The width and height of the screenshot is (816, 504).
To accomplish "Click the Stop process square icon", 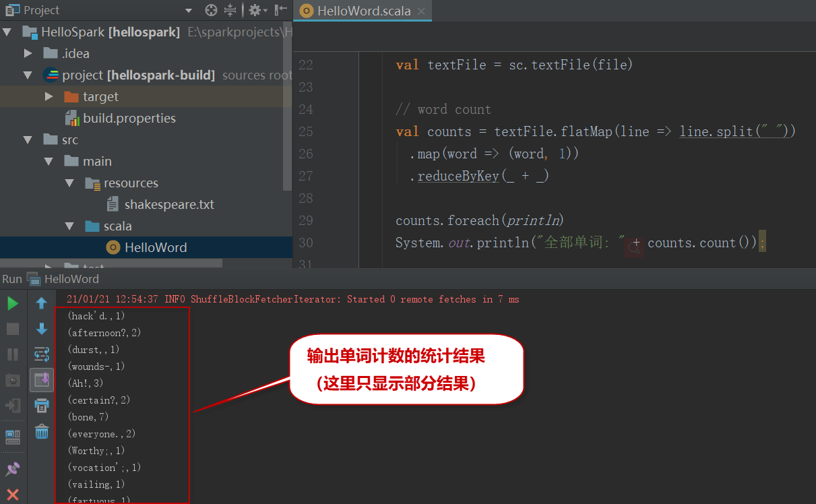I will [12, 329].
